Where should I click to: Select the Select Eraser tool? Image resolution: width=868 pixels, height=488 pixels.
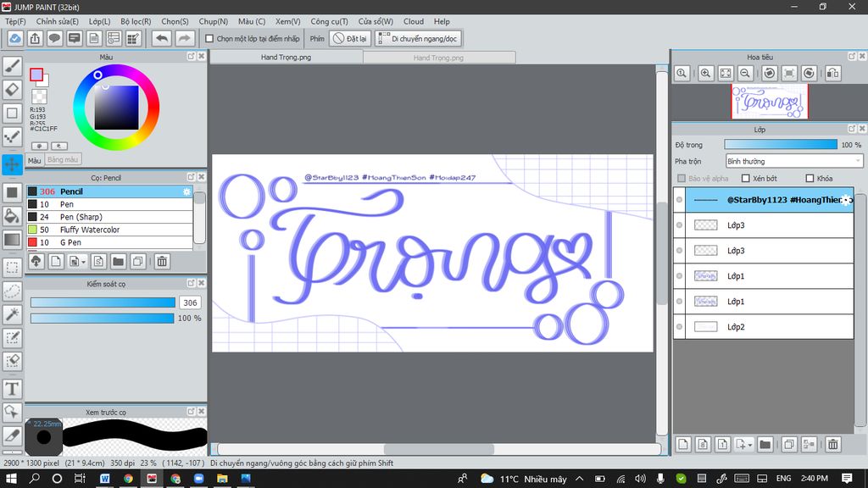[x=12, y=360]
